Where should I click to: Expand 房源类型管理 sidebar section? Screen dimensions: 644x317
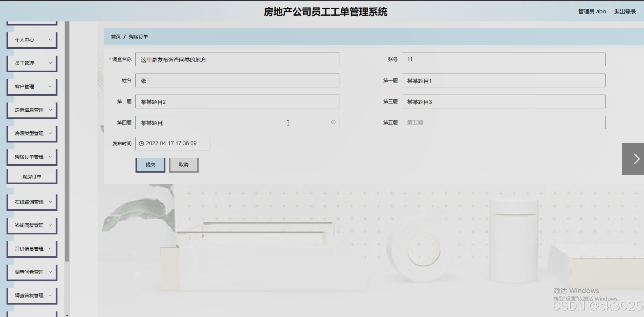32,133
